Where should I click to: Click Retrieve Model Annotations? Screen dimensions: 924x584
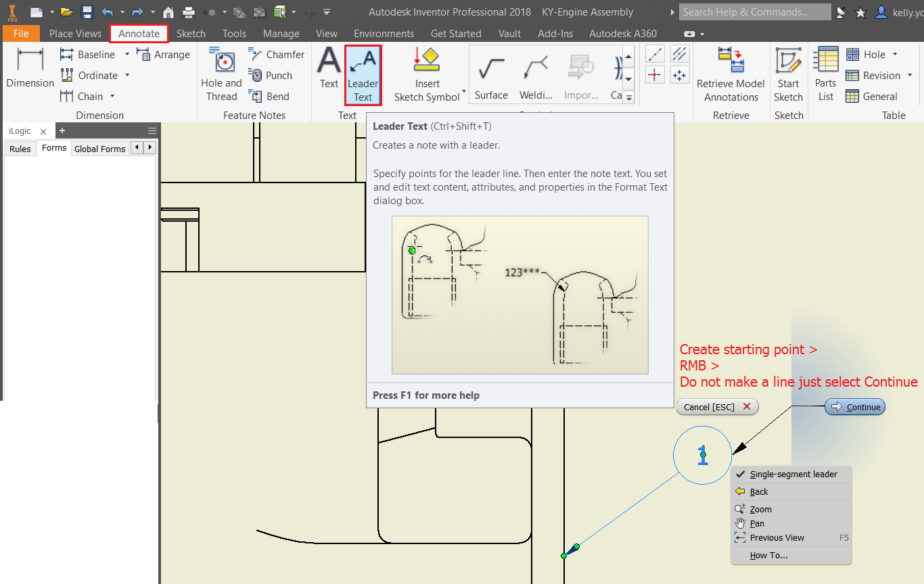click(x=731, y=75)
